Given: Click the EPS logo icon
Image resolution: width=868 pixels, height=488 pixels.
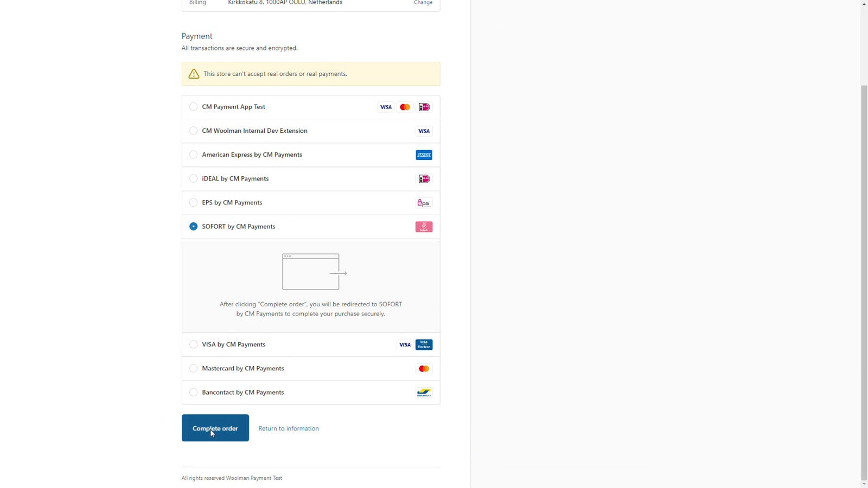Looking at the screenshot, I should pos(424,203).
